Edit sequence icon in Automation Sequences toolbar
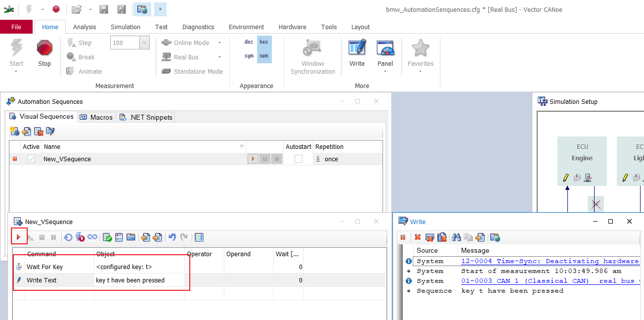The width and height of the screenshot is (644, 320). (50, 131)
